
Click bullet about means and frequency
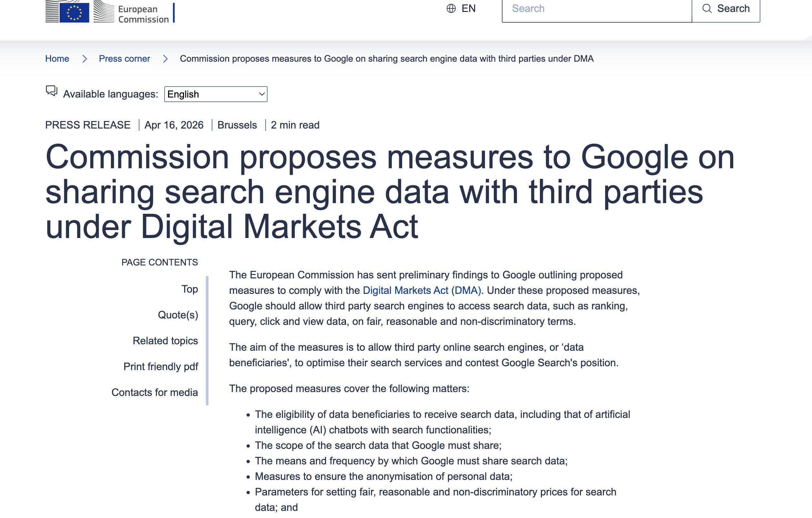pyautogui.click(x=411, y=461)
